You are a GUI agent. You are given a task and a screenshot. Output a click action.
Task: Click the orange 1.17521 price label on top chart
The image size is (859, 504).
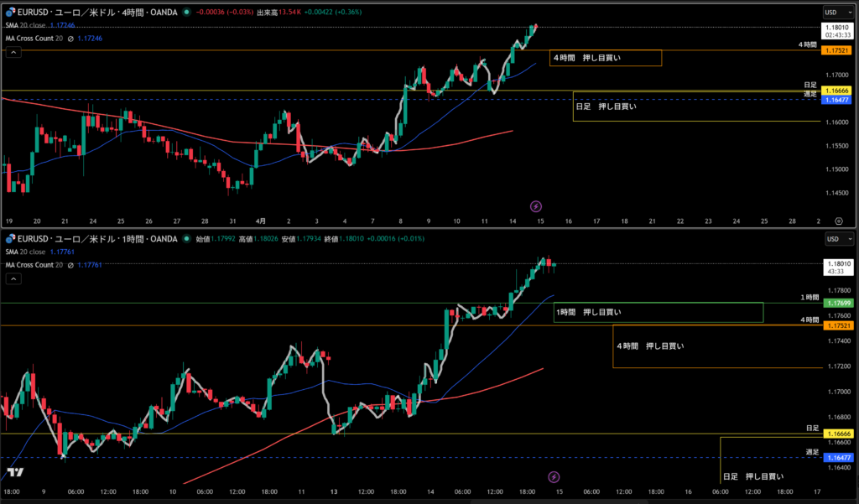pyautogui.click(x=837, y=51)
